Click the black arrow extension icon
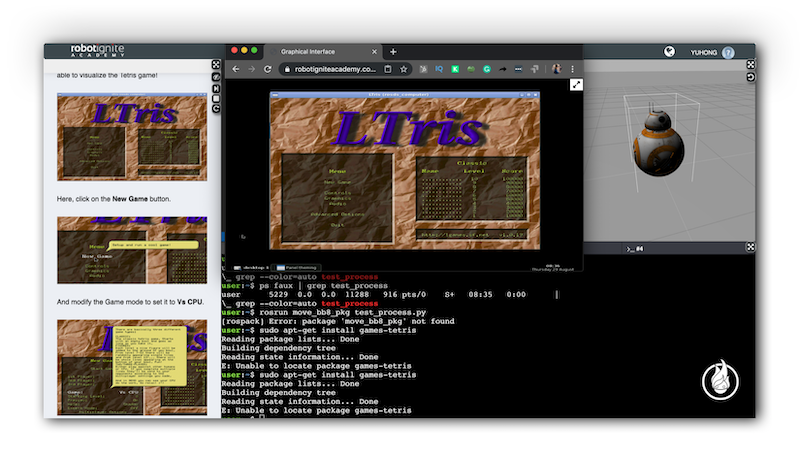Screen dimensions: 800x458 coord(503,69)
